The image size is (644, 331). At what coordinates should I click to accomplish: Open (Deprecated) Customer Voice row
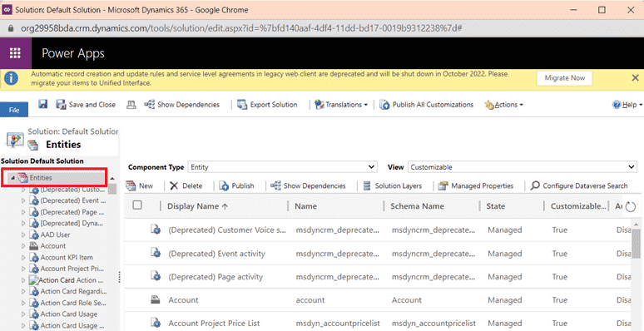tap(227, 230)
